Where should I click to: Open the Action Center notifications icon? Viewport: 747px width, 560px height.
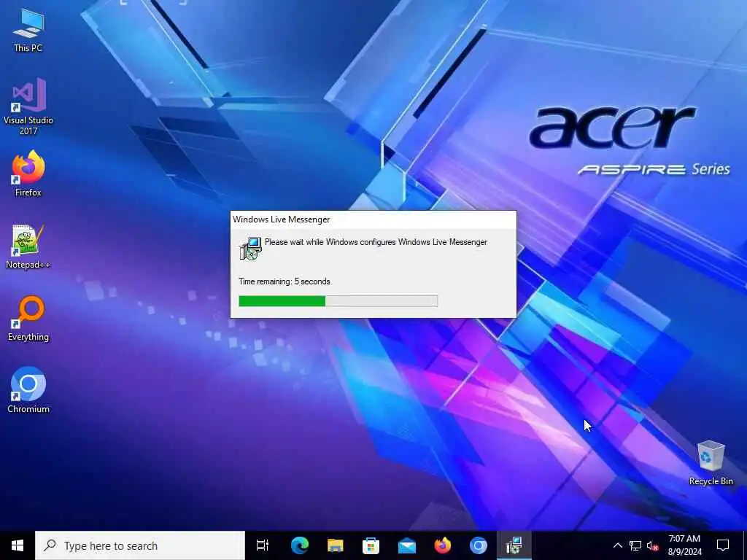click(x=723, y=545)
